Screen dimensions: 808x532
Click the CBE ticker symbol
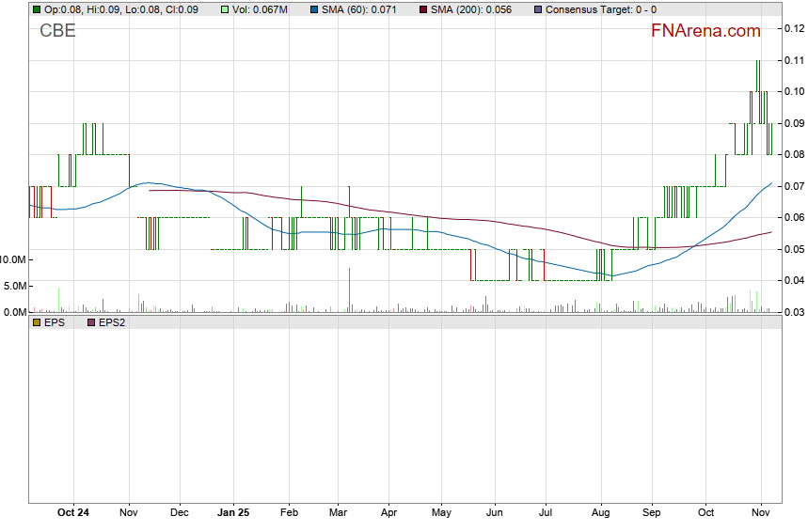(x=57, y=31)
